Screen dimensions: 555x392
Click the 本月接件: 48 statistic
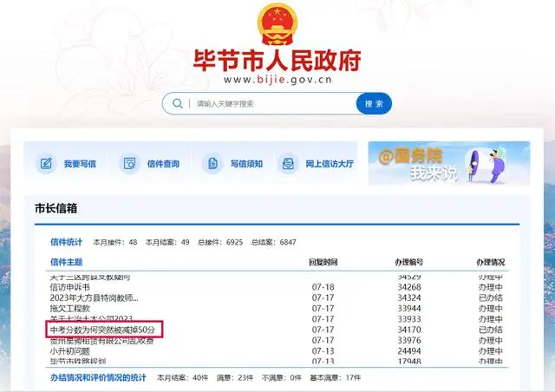(115, 242)
